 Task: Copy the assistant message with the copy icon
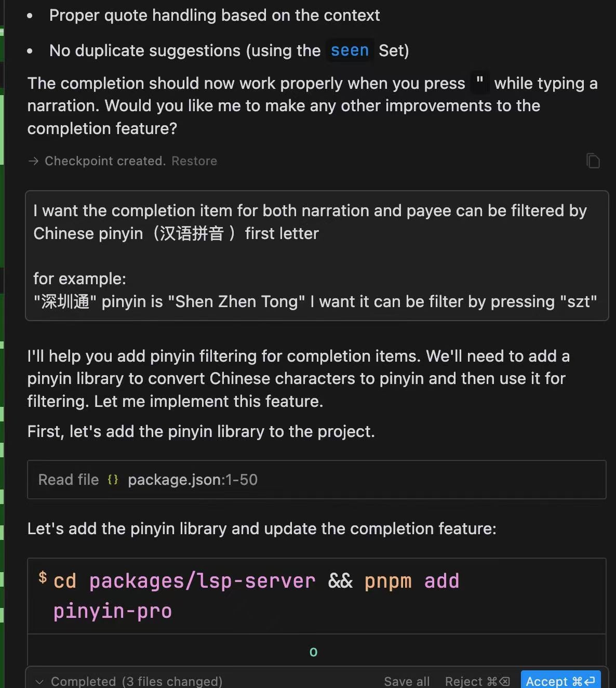[x=593, y=161]
